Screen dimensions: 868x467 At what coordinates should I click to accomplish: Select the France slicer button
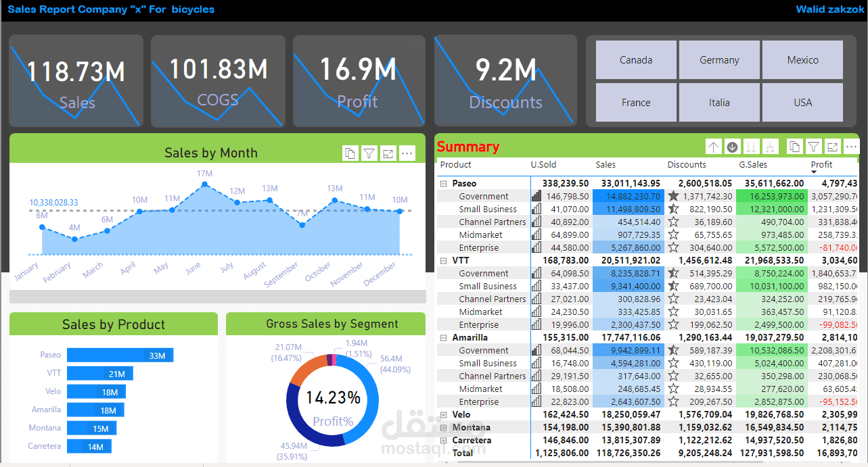tap(635, 102)
